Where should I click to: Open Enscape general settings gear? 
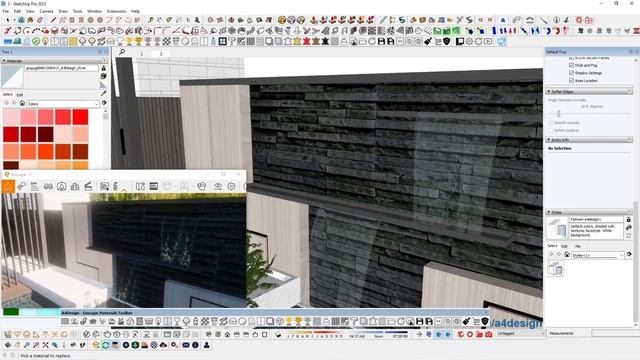click(231, 187)
